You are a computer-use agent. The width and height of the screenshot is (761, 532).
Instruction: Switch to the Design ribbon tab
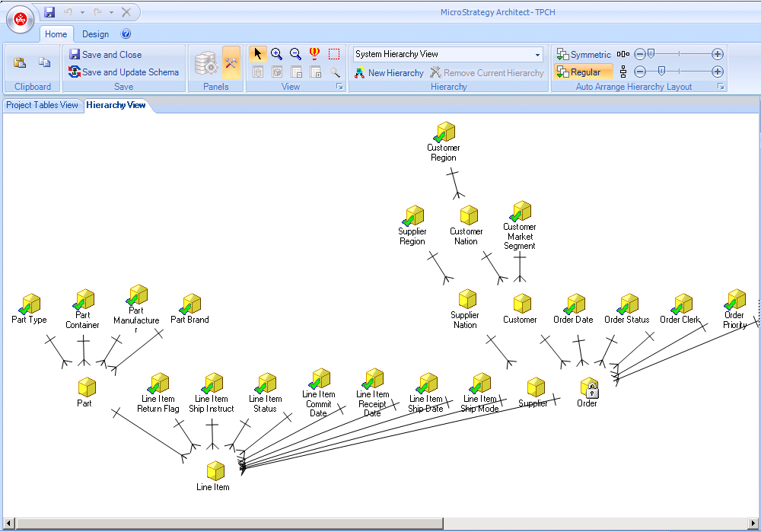pos(95,34)
